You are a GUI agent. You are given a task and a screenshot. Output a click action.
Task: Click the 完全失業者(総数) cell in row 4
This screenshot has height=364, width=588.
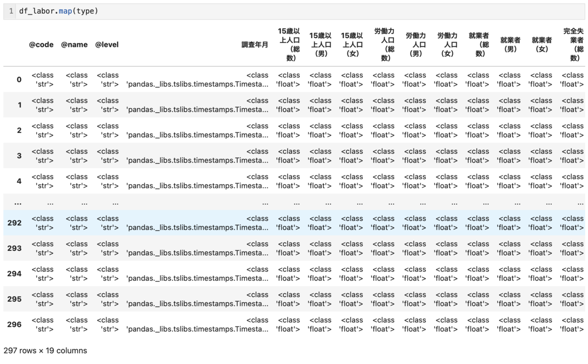click(x=572, y=181)
